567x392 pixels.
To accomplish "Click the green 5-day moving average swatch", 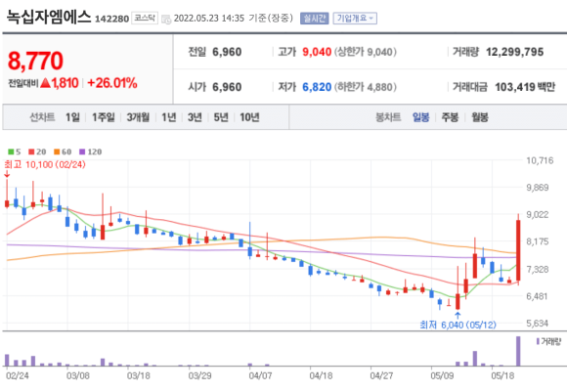I will [11, 152].
